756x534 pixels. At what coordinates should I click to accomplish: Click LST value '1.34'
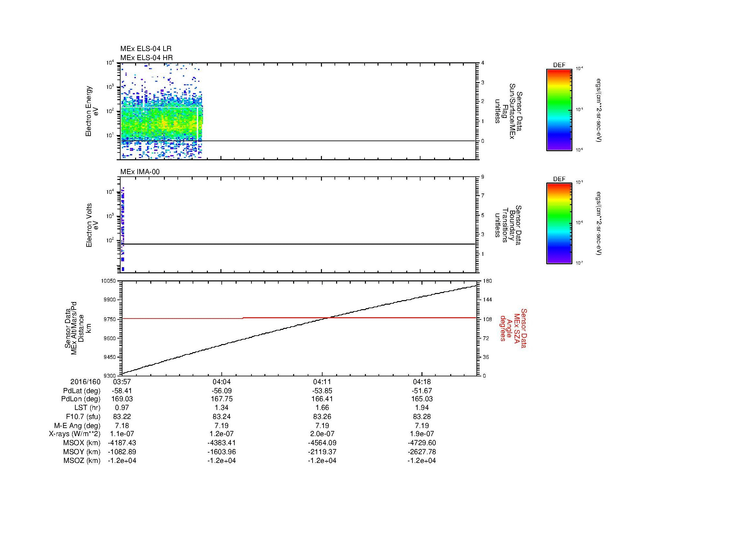coord(222,408)
